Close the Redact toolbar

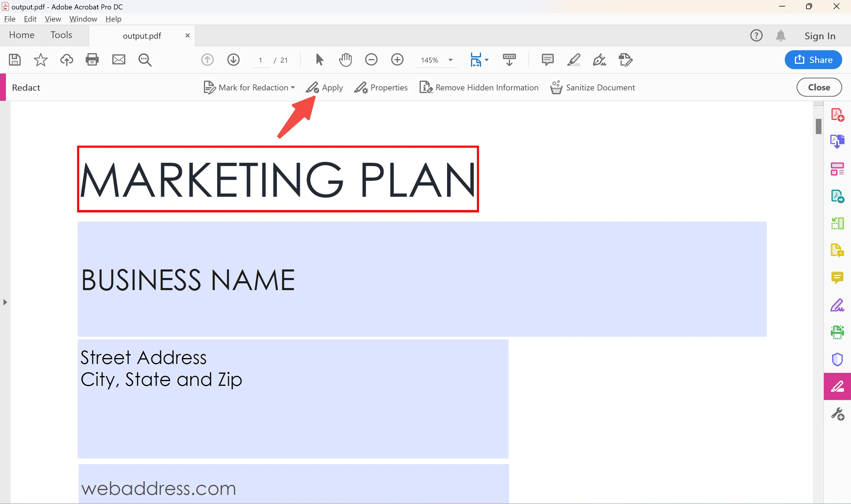(819, 87)
